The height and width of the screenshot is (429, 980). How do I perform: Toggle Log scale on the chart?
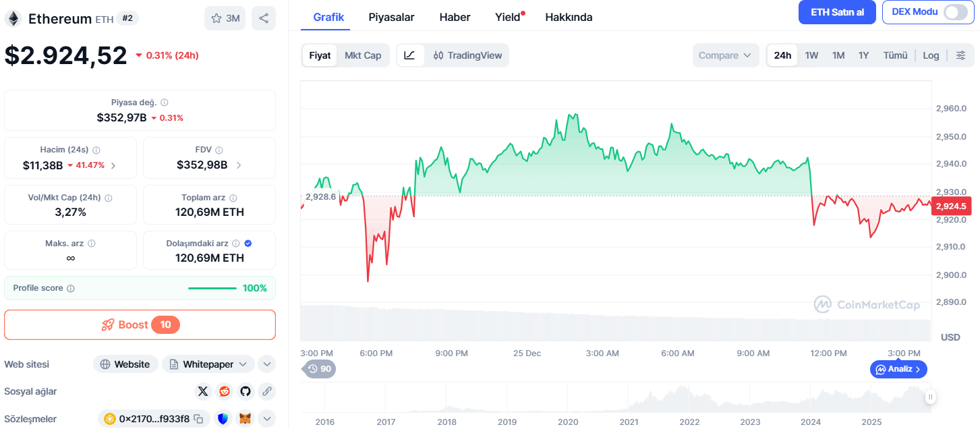pyautogui.click(x=931, y=55)
